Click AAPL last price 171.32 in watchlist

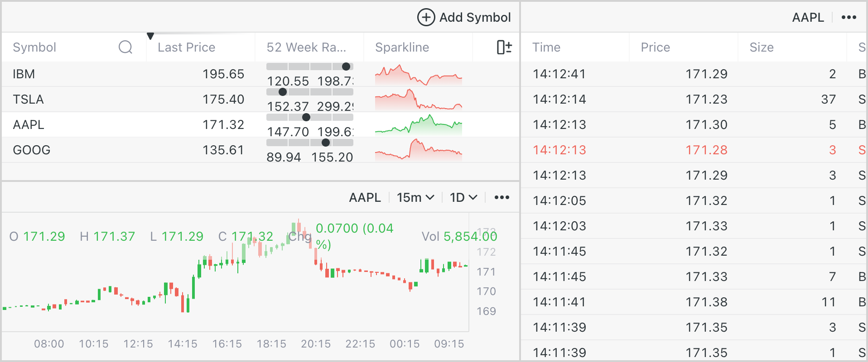[223, 124]
